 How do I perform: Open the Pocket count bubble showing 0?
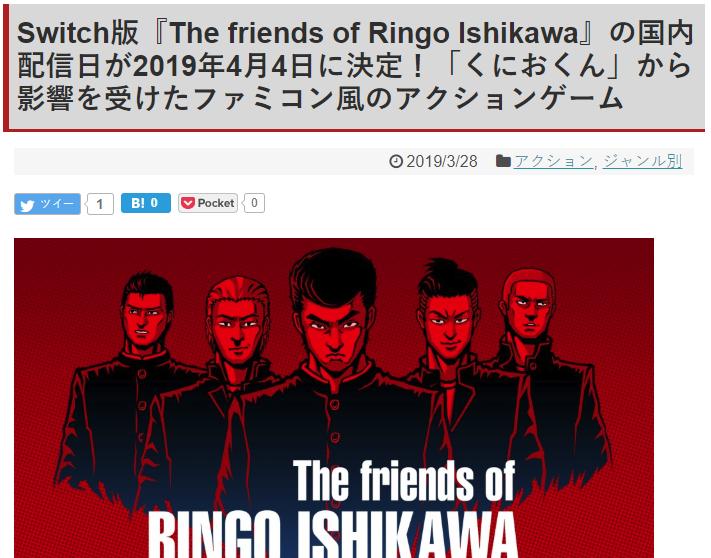[x=253, y=203]
